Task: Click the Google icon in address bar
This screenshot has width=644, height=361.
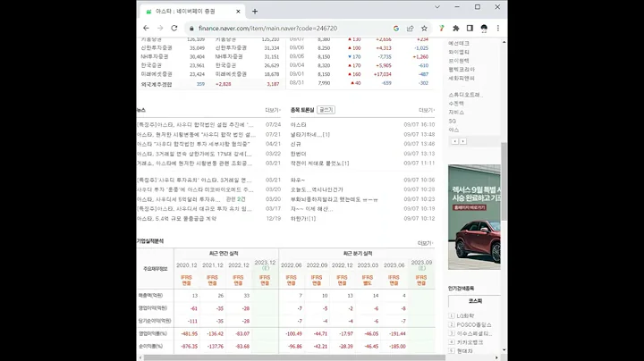Action: 396,29
